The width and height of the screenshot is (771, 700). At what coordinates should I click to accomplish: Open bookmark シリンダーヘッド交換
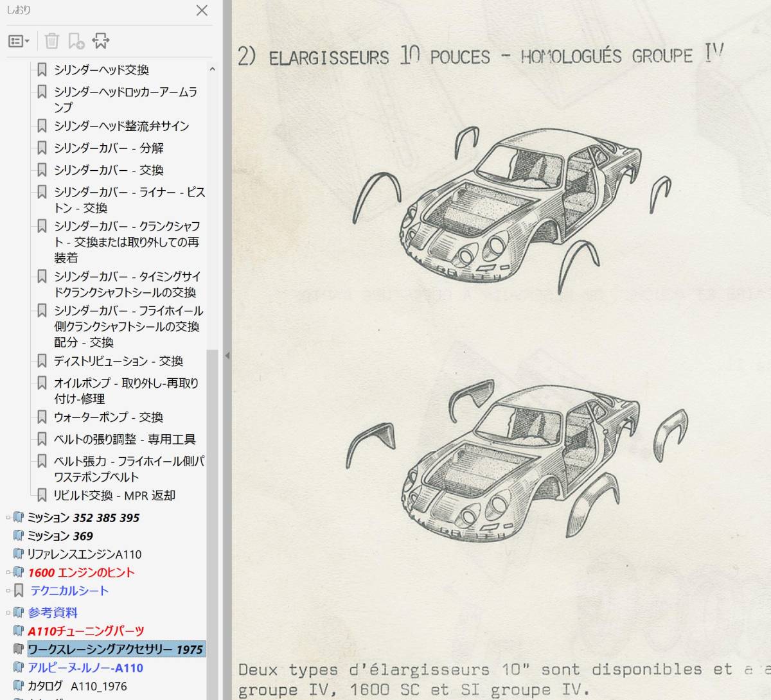[102, 69]
